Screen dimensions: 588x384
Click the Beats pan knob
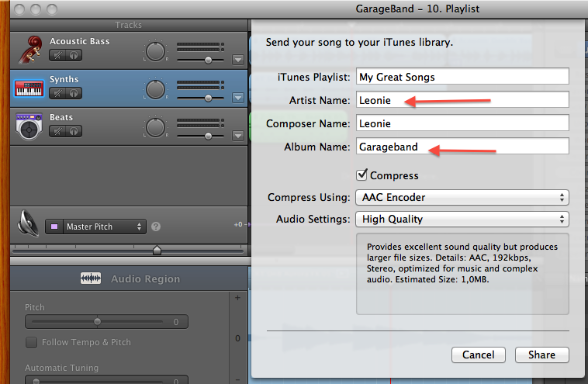click(x=155, y=127)
